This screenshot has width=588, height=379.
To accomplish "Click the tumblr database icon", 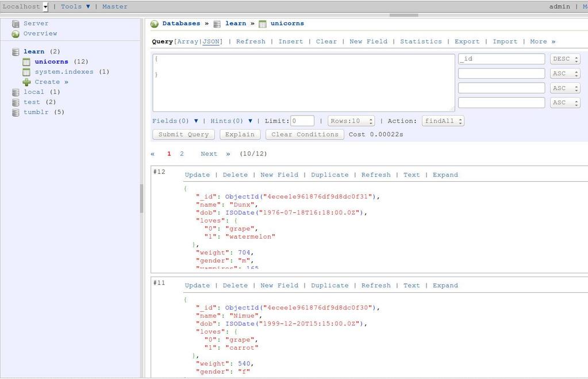I will tap(16, 113).
